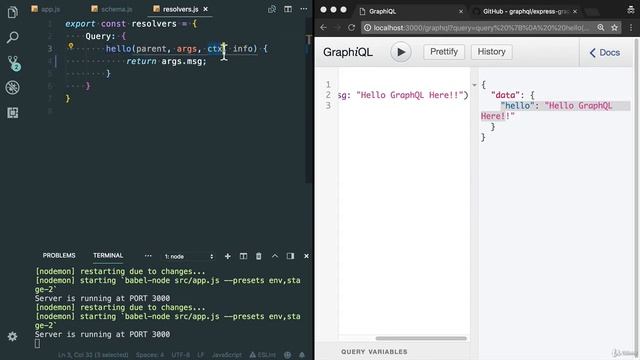Image resolution: width=640 pixels, height=360 pixels.
Task: Close the terminal panel
Action: tap(306, 256)
